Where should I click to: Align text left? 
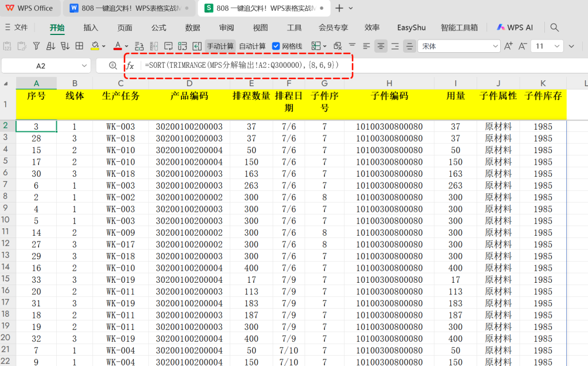366,46
